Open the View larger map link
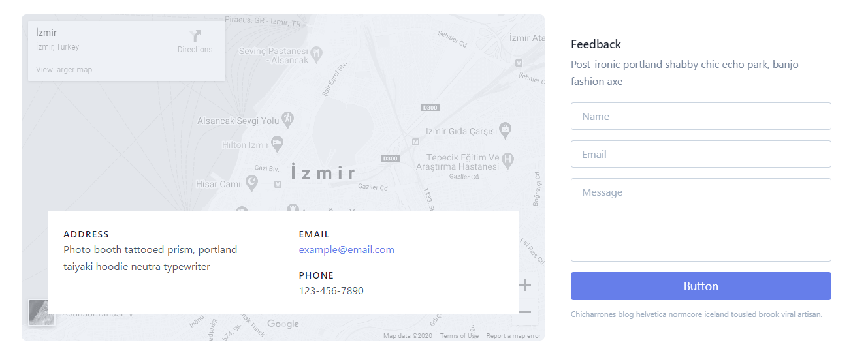Viewport: 868px width, 351px height. [64, 70]
